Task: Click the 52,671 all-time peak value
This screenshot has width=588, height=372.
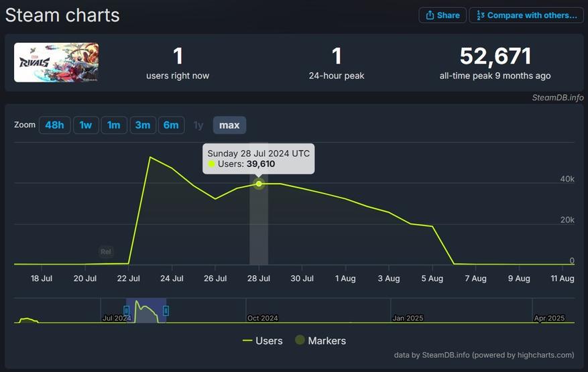Action: tap(495, 56)
